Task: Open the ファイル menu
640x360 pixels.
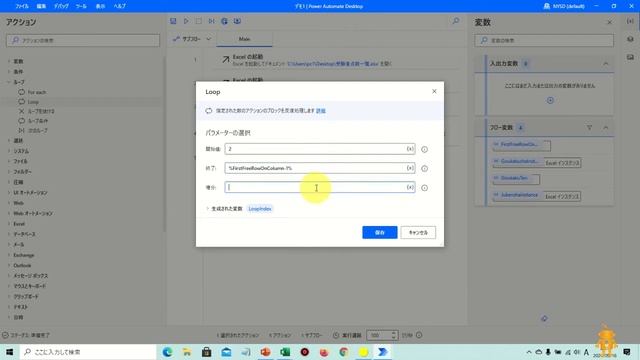Action: pos(22,6)
